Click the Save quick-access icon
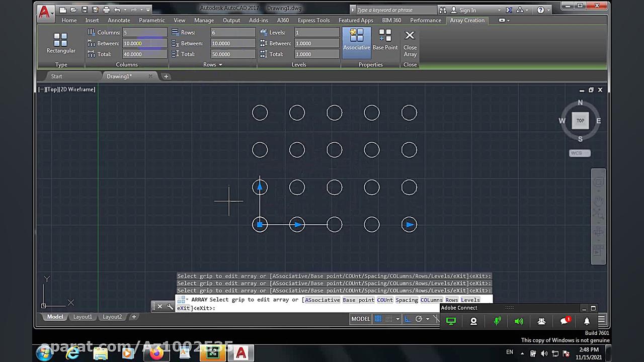This screenshot has width=644, height=362. (85, 10)
